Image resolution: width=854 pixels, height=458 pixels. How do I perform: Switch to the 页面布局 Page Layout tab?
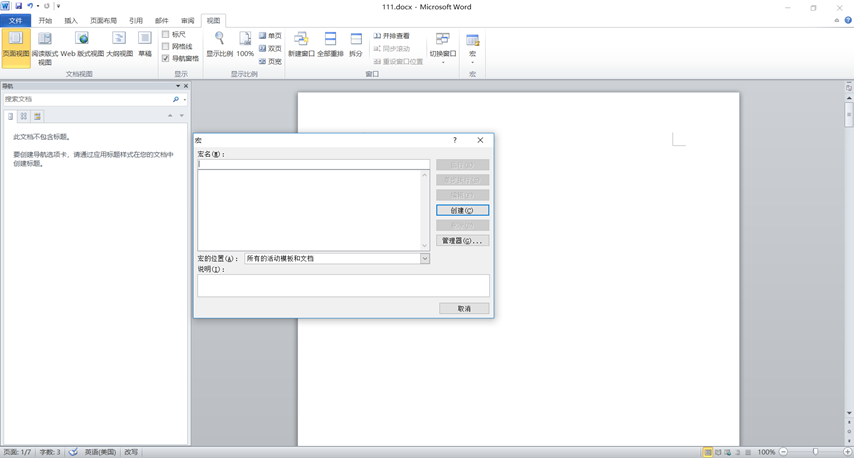(x=103, y=21)
